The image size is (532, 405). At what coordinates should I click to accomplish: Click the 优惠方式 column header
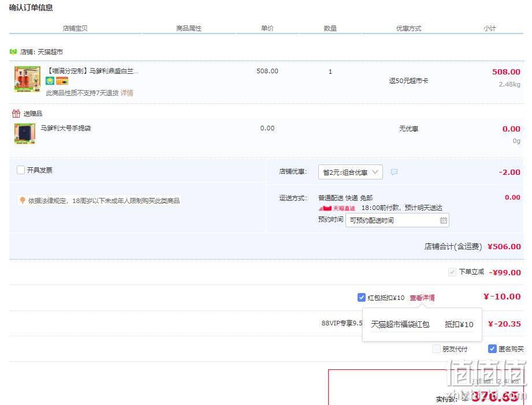[408, 28]
